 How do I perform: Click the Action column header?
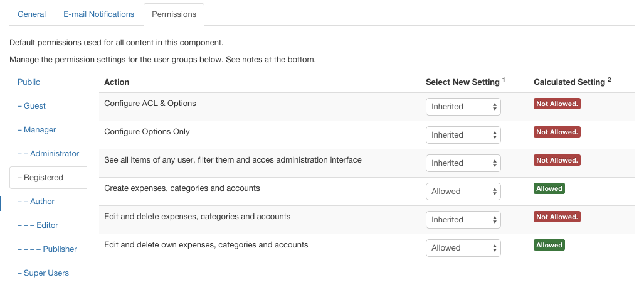click(117, 82)
